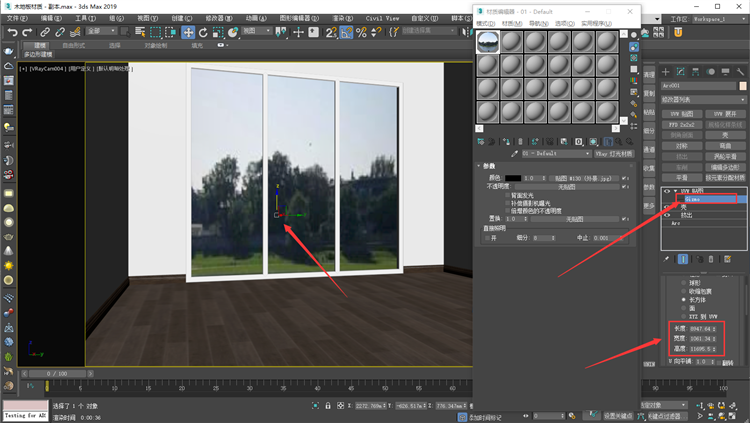Open the Create tab in command panel
Viewport: 750px width, 423px height.
coord(665,72)
